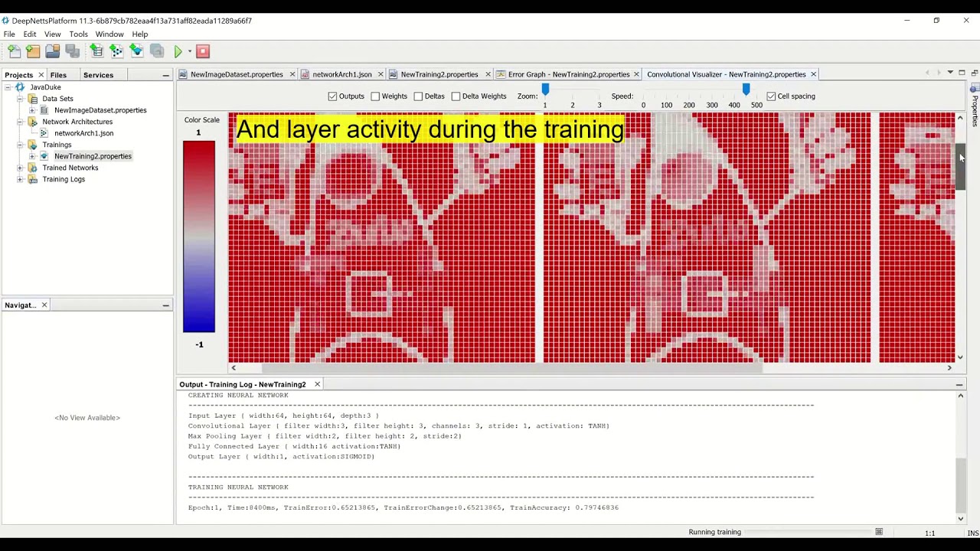The image size is (980, 551).
Task: Open the dropdown arrow beside the Run button
Action: coord(190,52)
